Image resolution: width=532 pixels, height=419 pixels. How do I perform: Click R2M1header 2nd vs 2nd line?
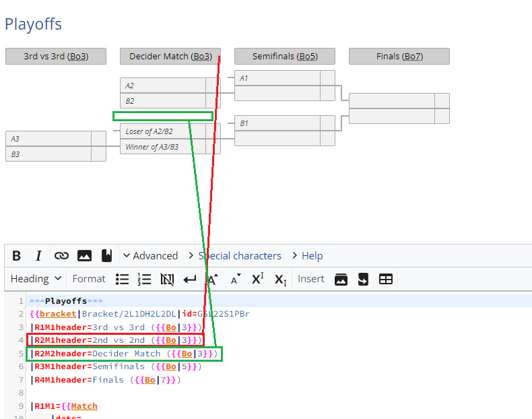(x=116, y=340)
